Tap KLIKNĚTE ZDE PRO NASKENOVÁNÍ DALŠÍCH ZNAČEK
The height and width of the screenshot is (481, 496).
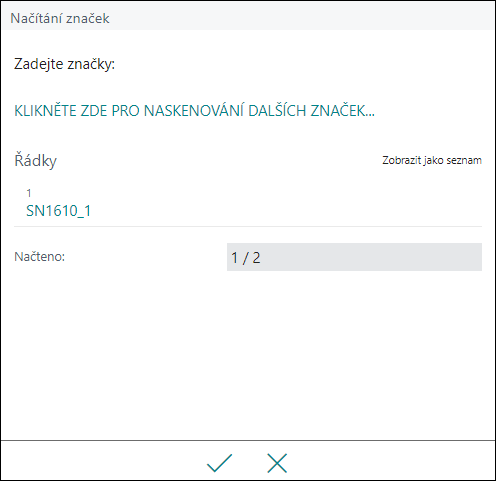tap(194, 111)
